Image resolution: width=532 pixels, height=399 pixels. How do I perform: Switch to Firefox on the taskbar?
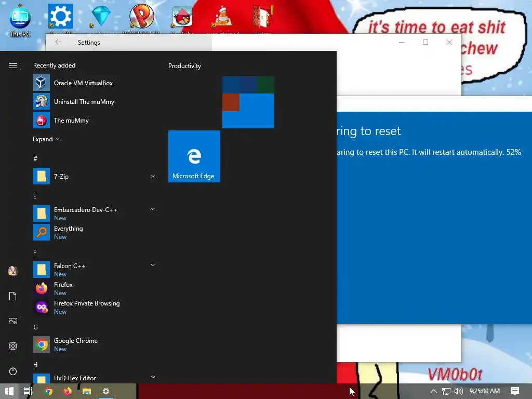pos(68,391)
